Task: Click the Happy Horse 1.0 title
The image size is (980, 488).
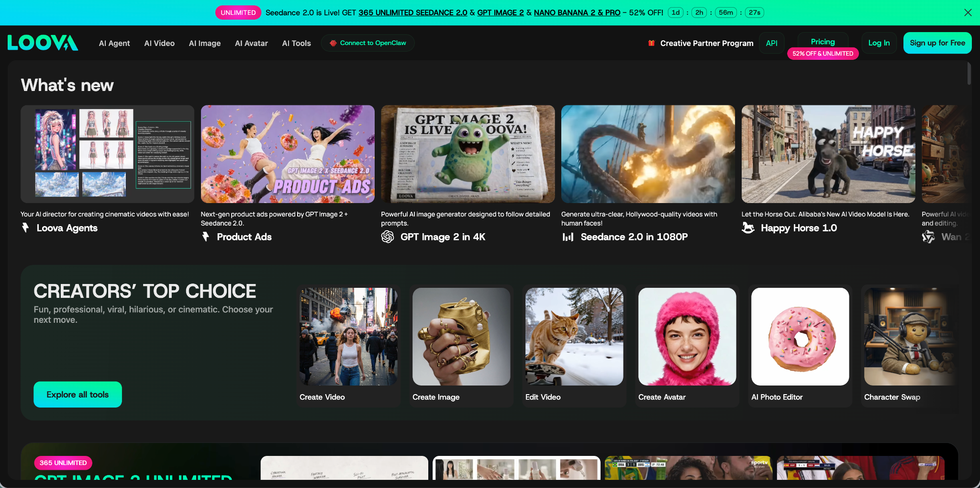Action: tap(799, 228)
